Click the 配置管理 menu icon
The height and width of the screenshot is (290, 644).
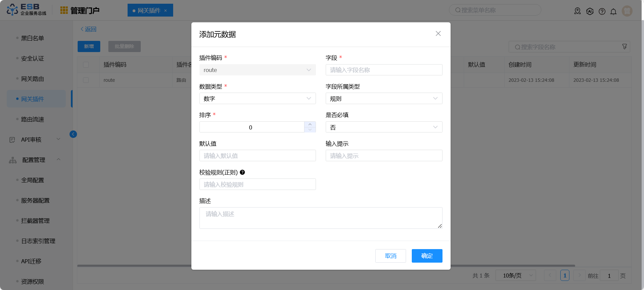tap(13, 160)
